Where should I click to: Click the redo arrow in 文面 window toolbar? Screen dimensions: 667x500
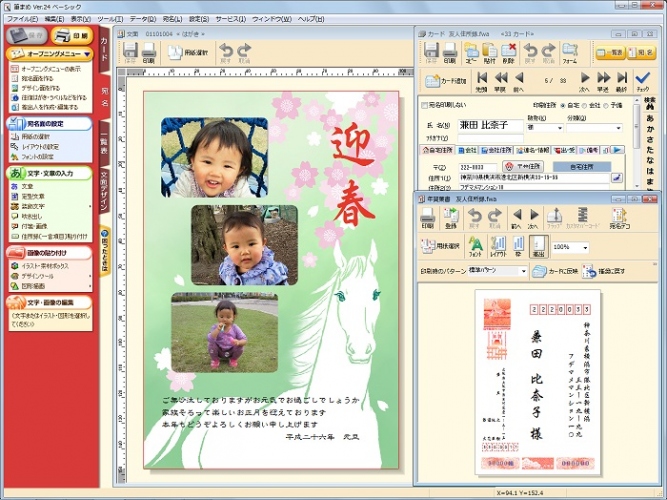click(244, 53)
